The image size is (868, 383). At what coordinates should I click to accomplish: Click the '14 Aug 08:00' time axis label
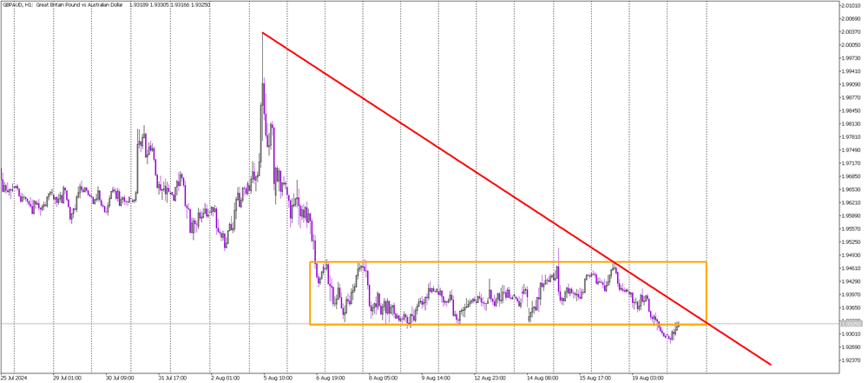pos(542,379)
